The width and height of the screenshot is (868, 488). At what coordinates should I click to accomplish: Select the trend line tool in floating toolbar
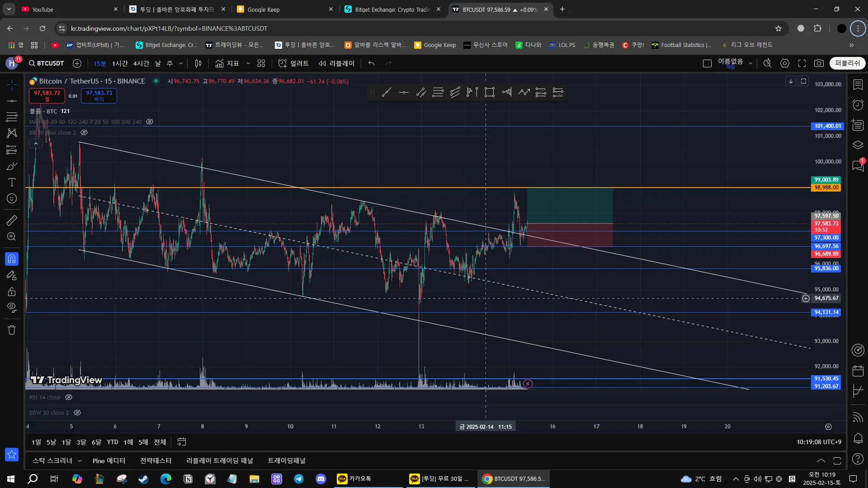pyautogui.click(x=387, y=93)
